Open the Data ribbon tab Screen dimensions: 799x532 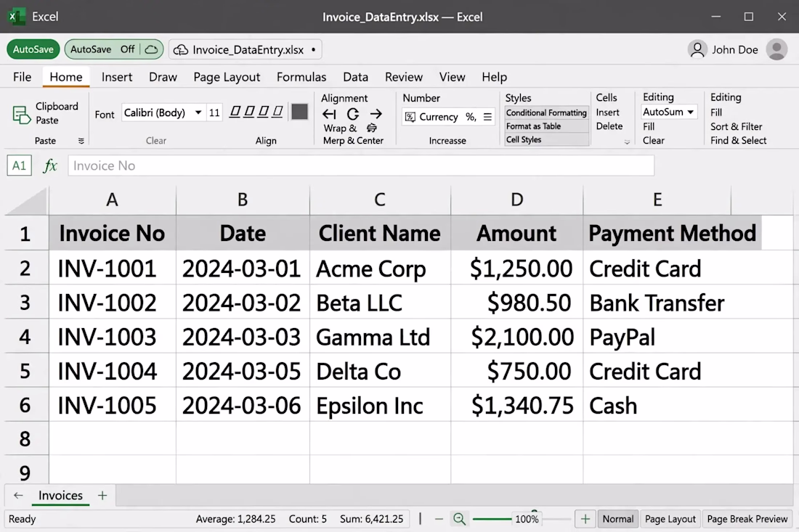pos(355,77)
